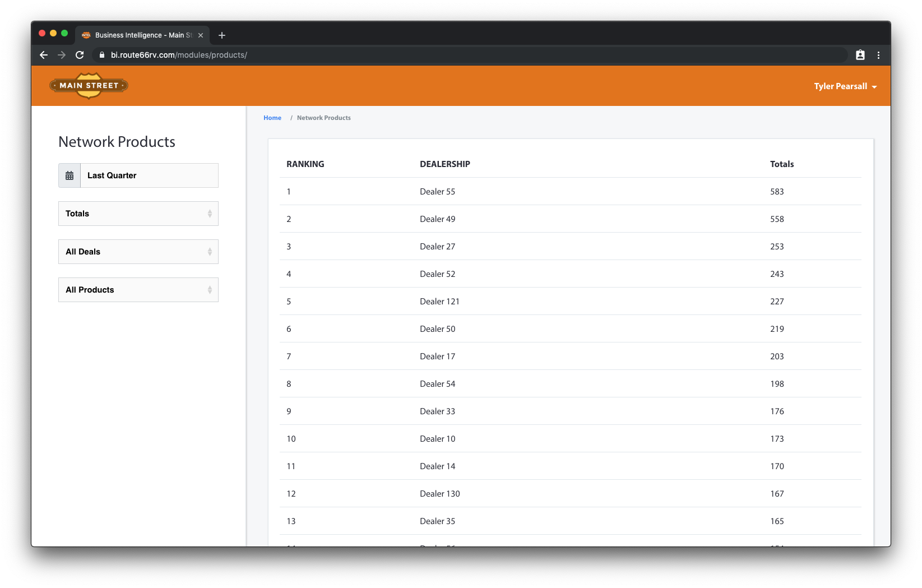Click the Totals column header
The image size is (922, 588).
coord(782,164)
